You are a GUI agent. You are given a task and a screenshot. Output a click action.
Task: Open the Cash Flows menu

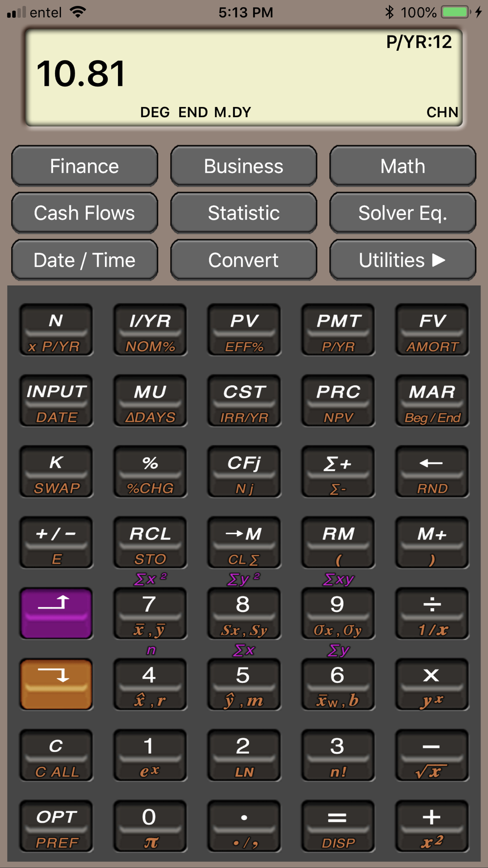point(84,213)
